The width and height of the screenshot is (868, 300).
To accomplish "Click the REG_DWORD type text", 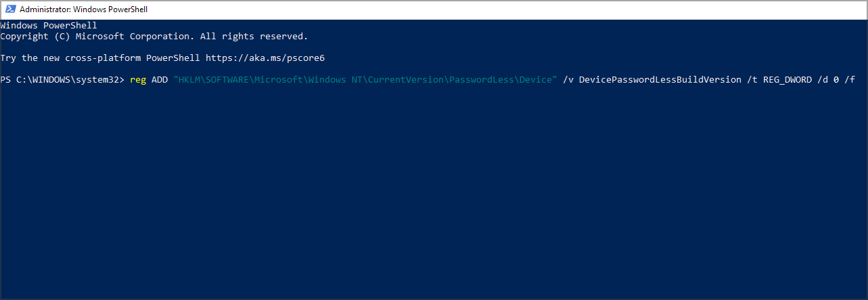I will coord(787,80).
